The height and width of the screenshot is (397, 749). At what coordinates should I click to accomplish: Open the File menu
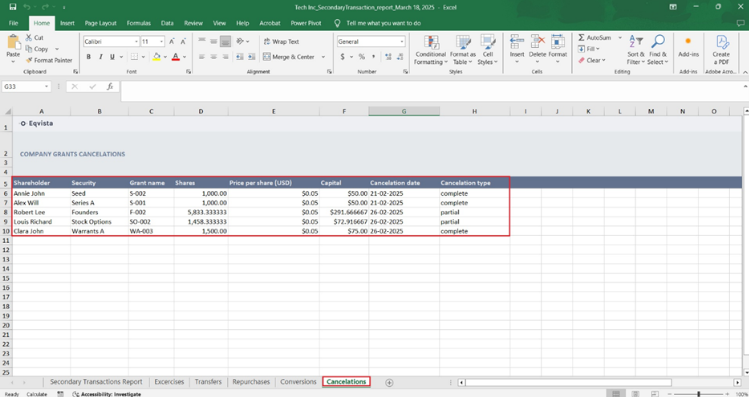pyautogui.click(x=13, y=23)
